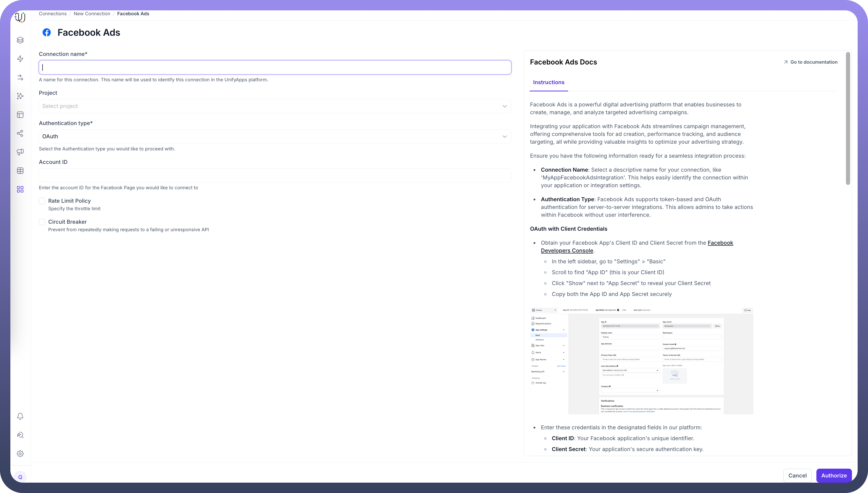Click the four-squares apps sidebar icon

tap(20, 189)
